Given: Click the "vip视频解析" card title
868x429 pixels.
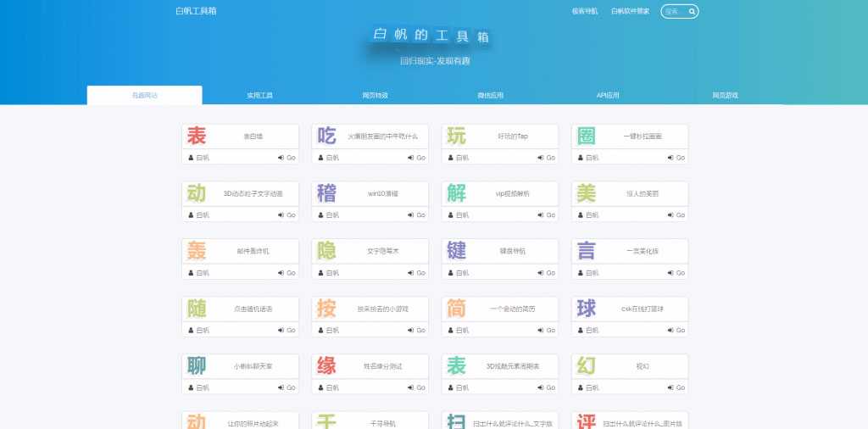Looking at the screenshot, I should click(x=513, y=194).
